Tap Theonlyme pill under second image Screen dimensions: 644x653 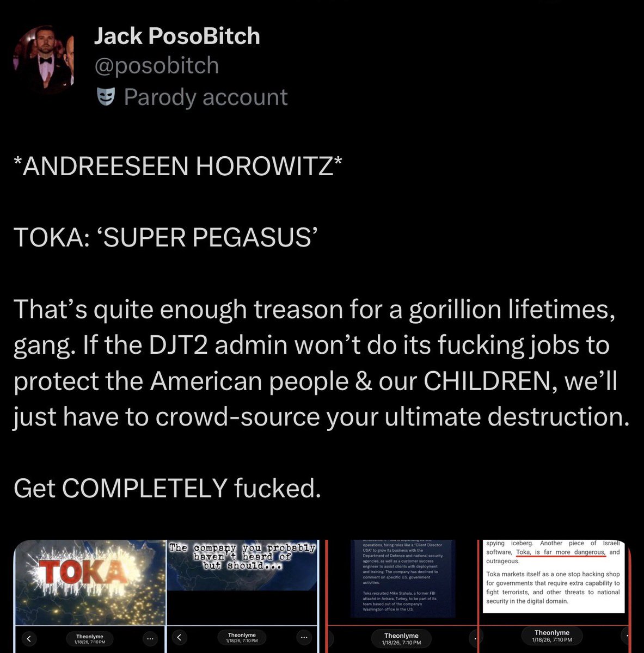(x=242, y=638)
